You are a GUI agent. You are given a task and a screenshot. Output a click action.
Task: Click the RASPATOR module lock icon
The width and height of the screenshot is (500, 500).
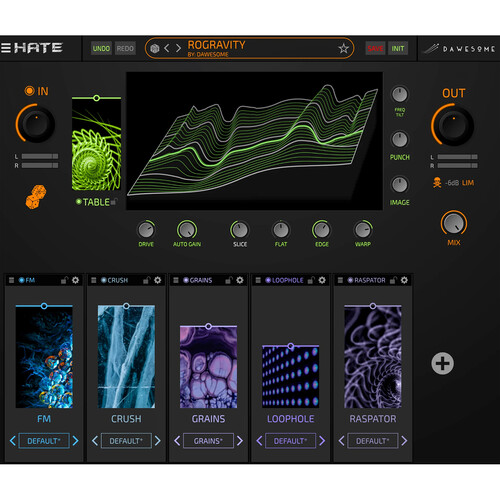click(393, 280)
